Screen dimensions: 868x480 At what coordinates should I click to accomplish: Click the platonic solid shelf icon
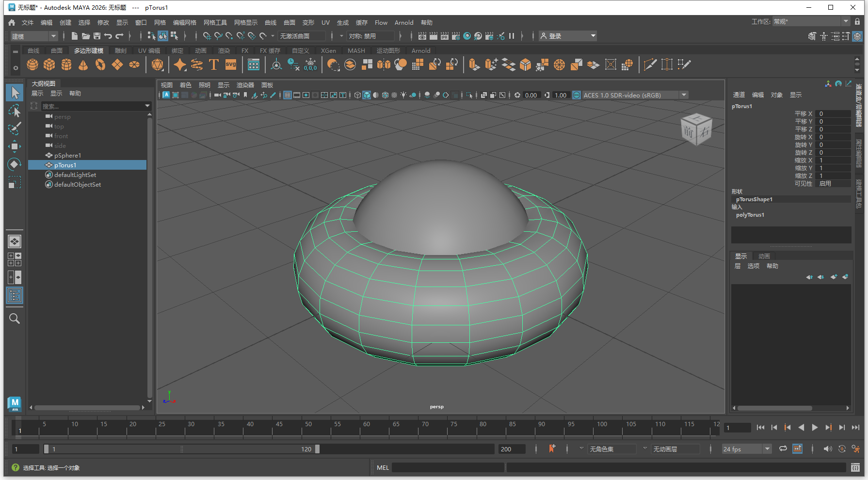(157, 64)
